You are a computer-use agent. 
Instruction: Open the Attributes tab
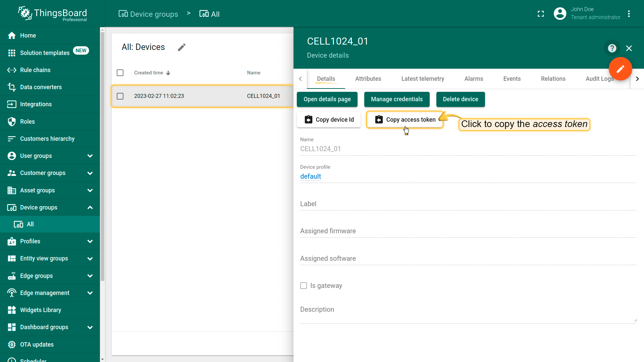click(x=368, y=79)
